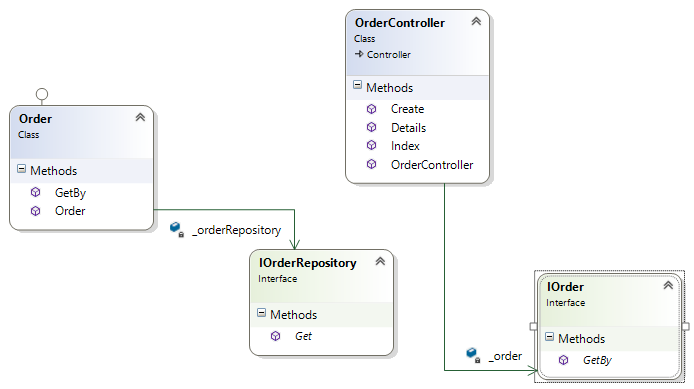Click the Methods header label in IOrderRepository
This screenshot has height=389, width=694.
(x=293, y=315)
